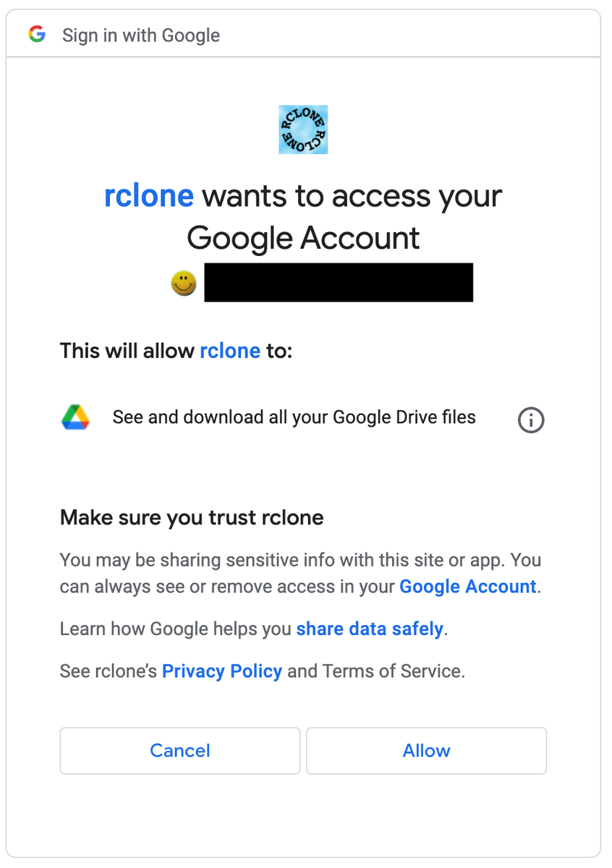
Task: Click the redacted account email bar
Action: pos(339,283)
